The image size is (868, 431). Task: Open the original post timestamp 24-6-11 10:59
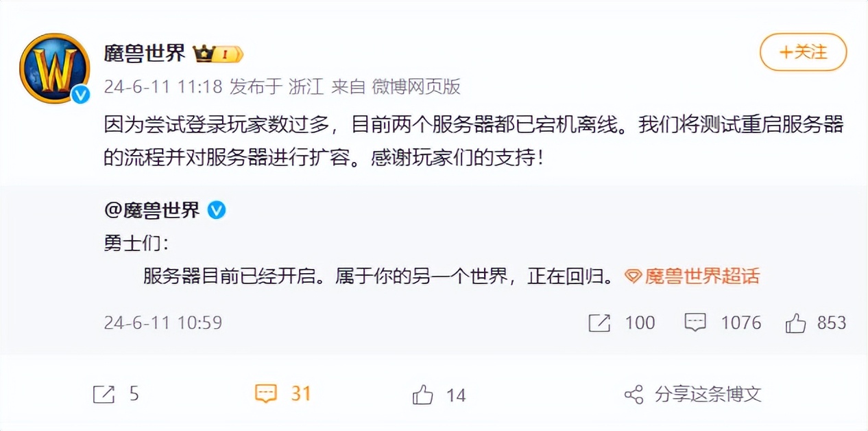click(x=163, y=323)
